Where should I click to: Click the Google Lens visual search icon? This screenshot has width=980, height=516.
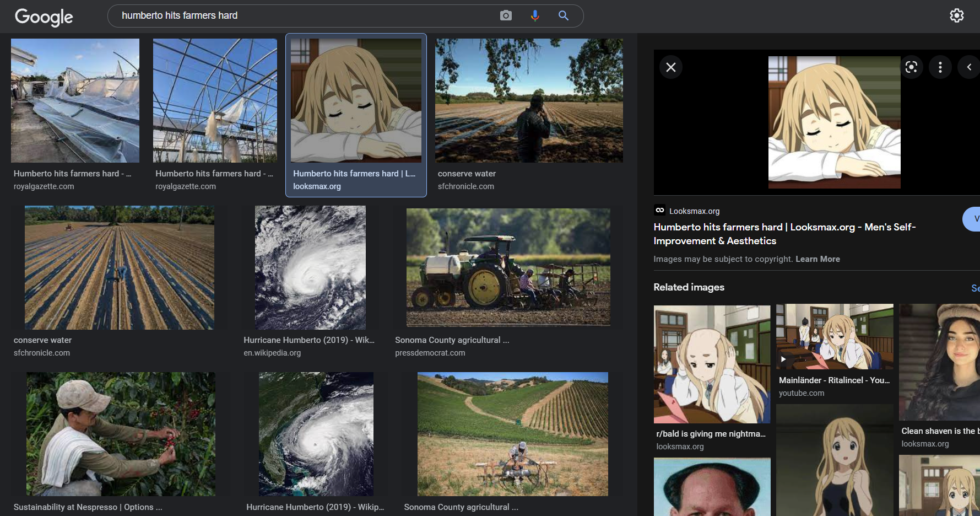coord(911,67)
